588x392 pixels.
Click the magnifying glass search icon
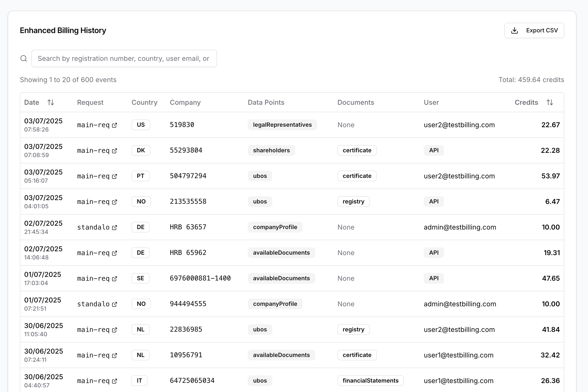[24, 58]
